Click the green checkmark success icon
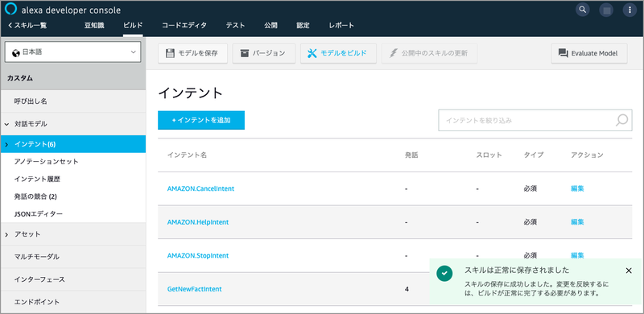 click(444, 273)
